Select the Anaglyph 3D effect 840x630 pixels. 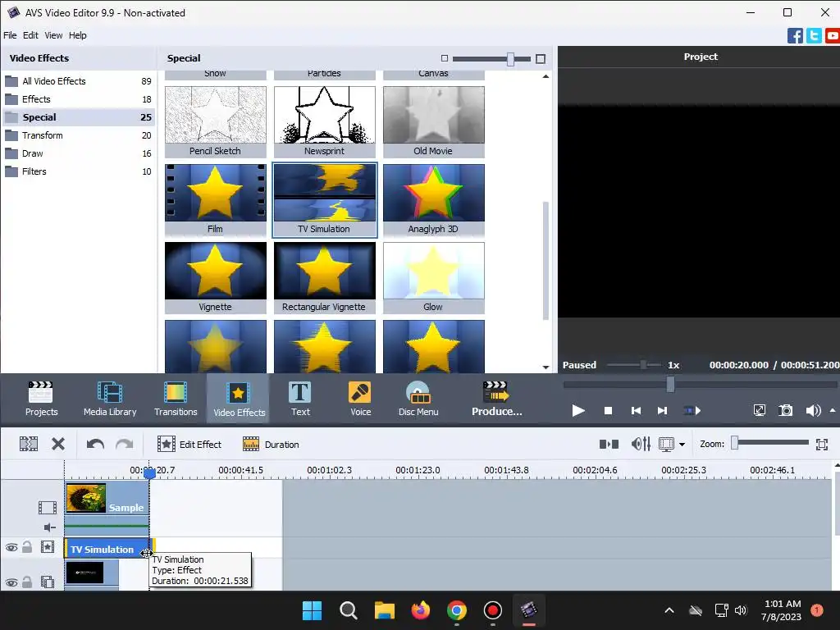[x=434, y=199]
